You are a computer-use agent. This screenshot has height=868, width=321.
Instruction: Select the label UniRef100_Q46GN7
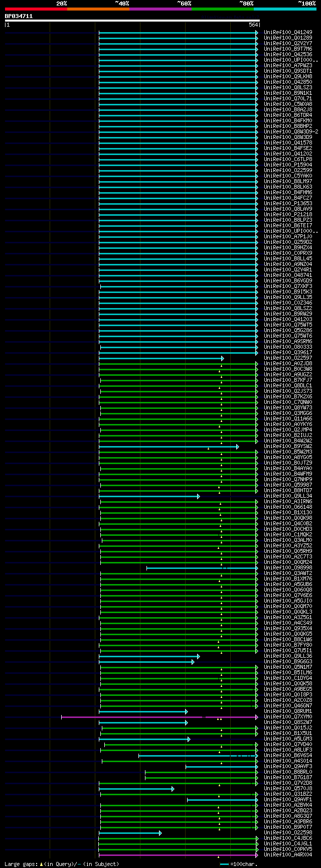coord(288,705)
